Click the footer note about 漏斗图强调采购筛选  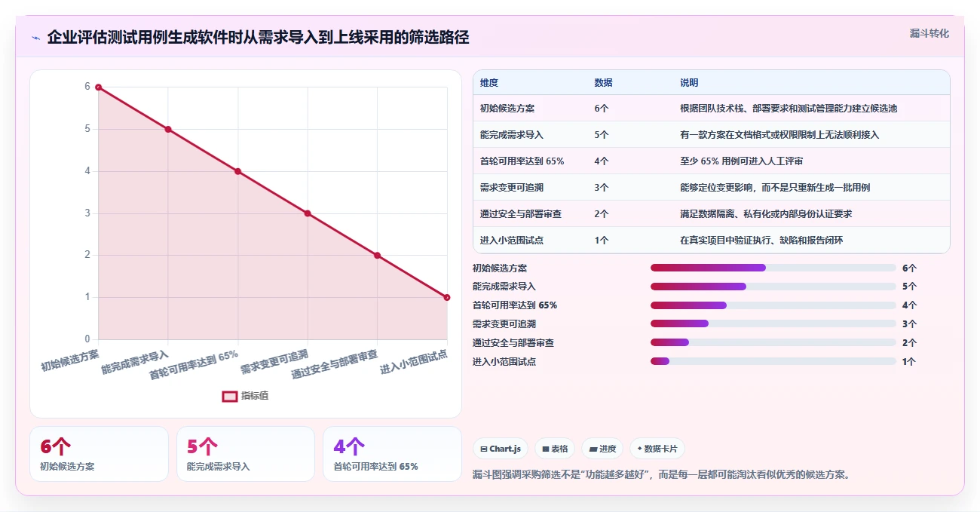(661, 474)
